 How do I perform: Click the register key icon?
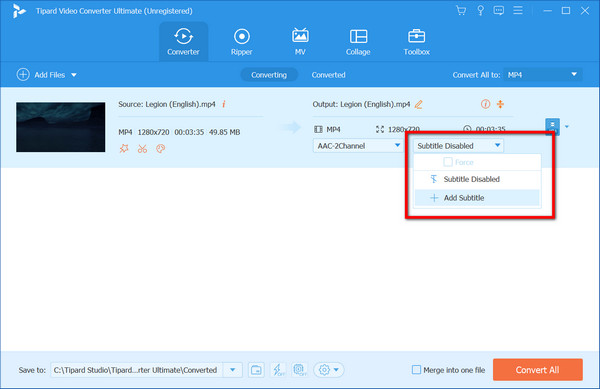click(480, 10)
